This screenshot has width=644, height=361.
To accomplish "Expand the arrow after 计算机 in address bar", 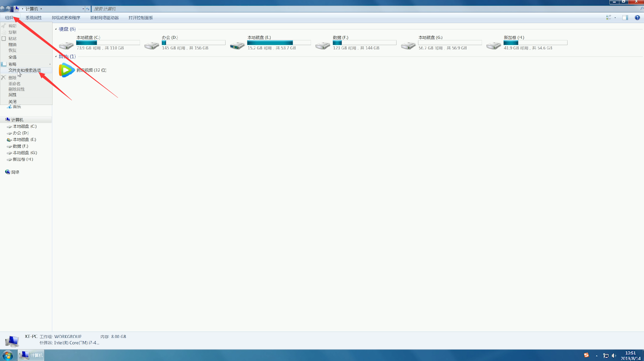I will [x=41, y=9].
